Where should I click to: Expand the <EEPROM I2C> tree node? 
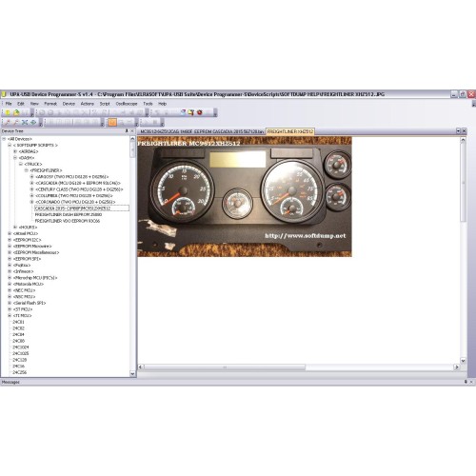point(10,240)
